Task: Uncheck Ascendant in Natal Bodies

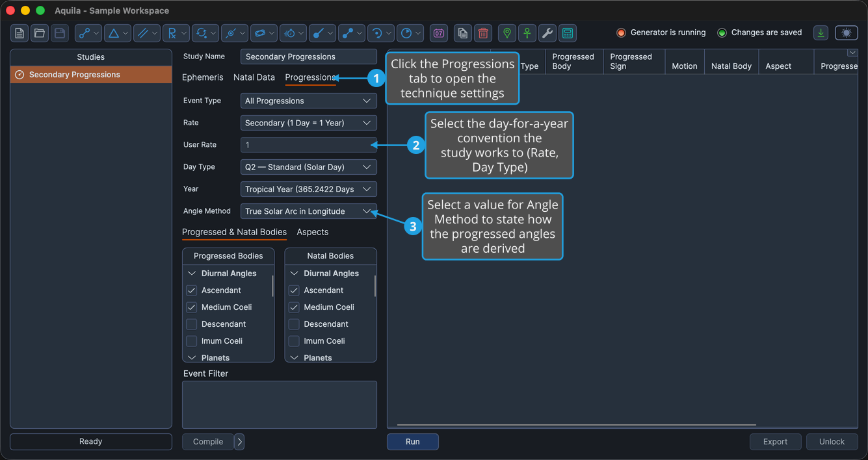Action: pyautogui.click(x=294, y=290)
